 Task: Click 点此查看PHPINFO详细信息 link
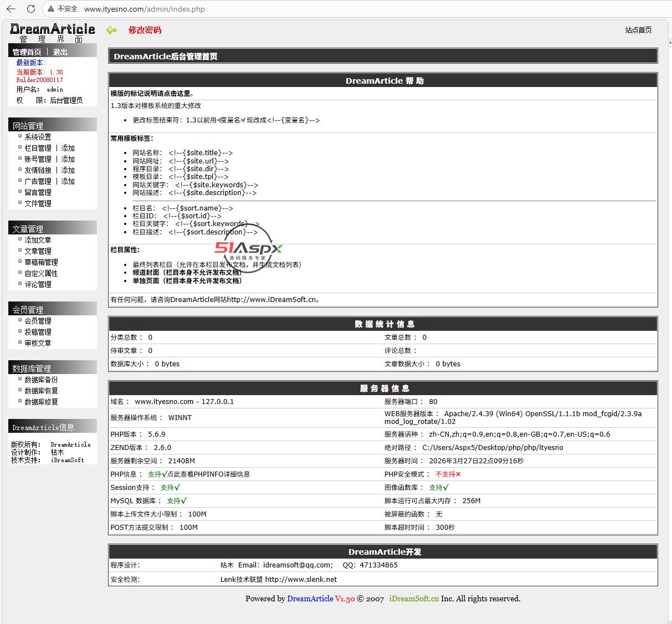pyautogui.click(x=208, y=474)
